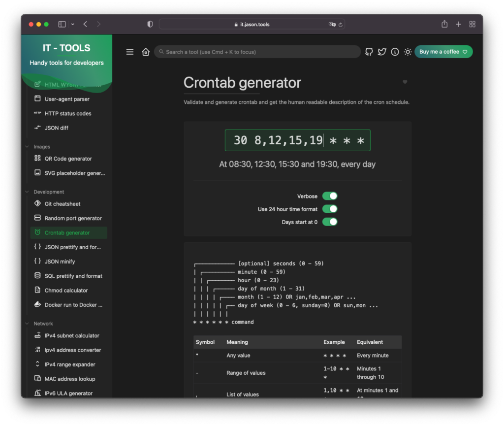
Task: Focus the Search a tool field
Action: (x=257, y=52)
